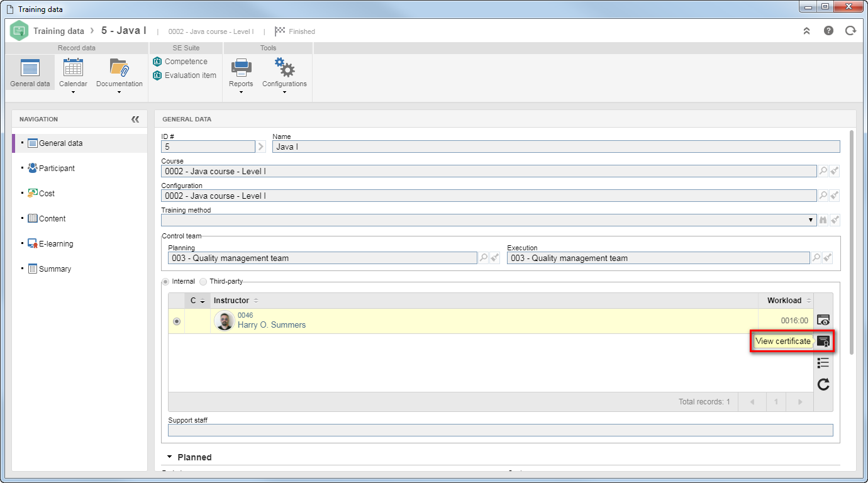Expand the Documentation dropdown arrow

pyautogui.click(x=119, y=92)
